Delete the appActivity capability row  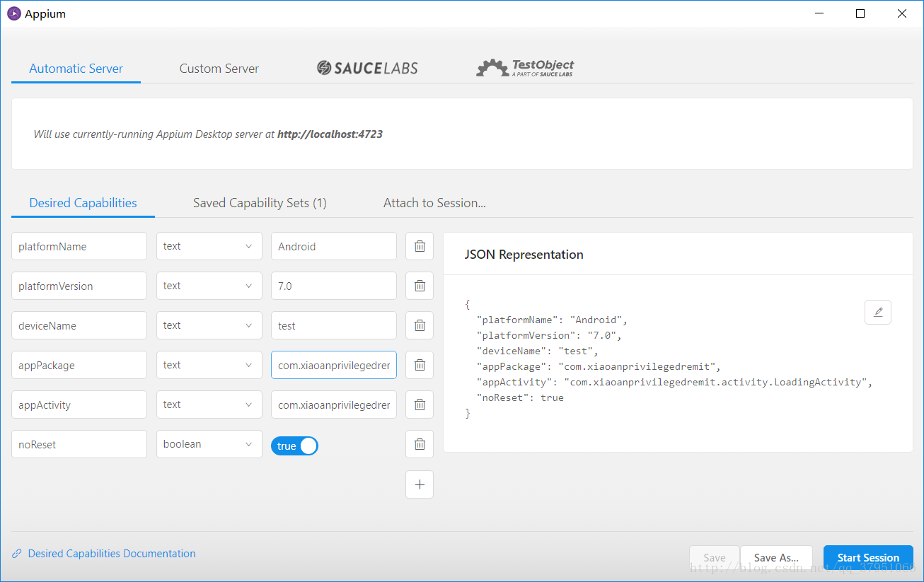pyautogui.click(x=420, y=405)
